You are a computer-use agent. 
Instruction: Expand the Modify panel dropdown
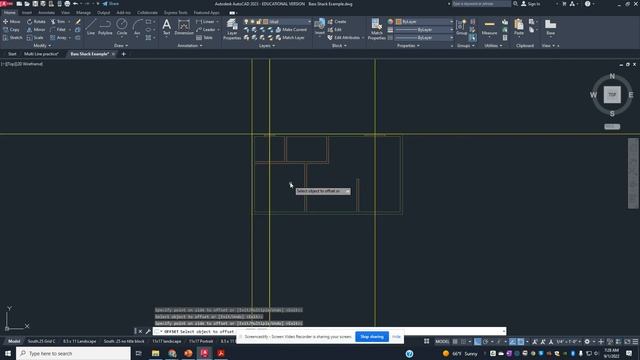click(42, 46)
